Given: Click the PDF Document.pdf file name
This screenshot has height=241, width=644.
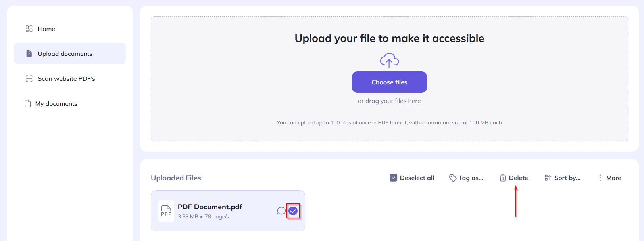Looking at the screenshot, I should [x=210, y=207].
